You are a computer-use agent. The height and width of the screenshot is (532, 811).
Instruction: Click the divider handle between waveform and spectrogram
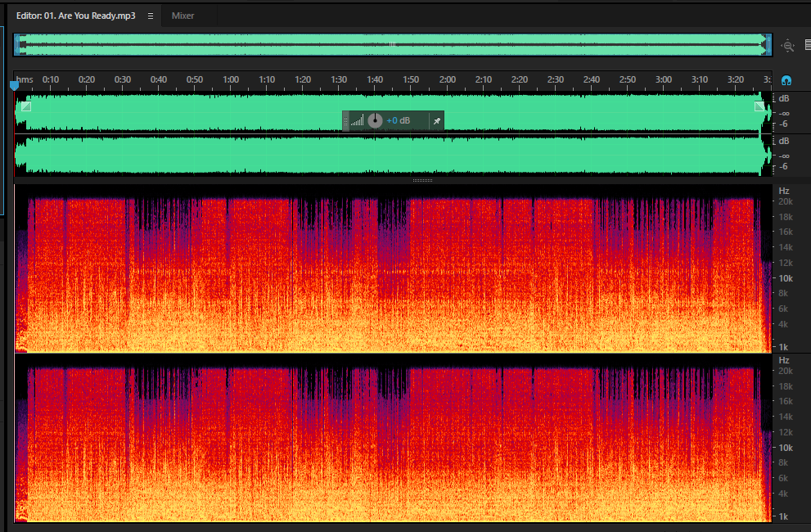[x=422, y=180]
